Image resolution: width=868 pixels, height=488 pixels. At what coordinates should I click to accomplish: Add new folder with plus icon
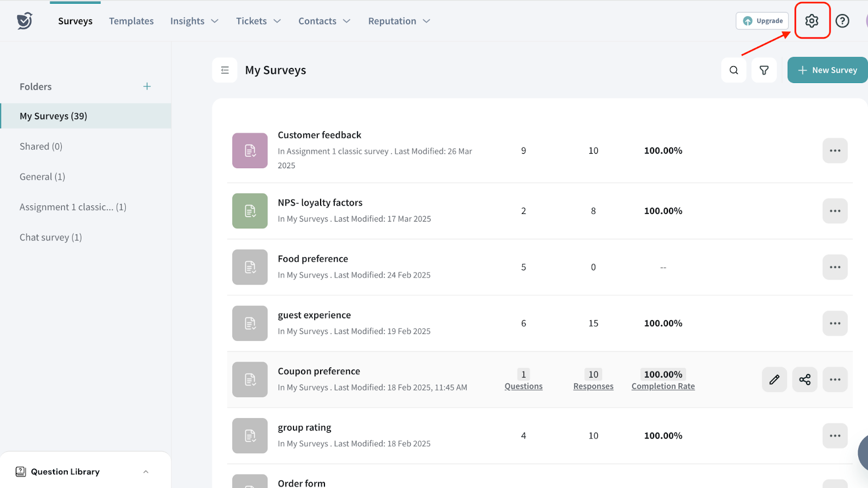click(147, 86)
